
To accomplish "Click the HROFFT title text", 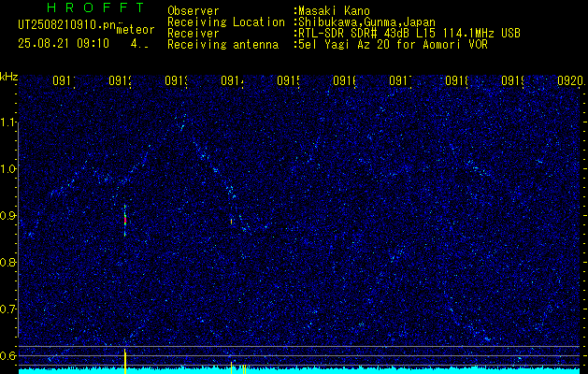I will pos(95,7).
